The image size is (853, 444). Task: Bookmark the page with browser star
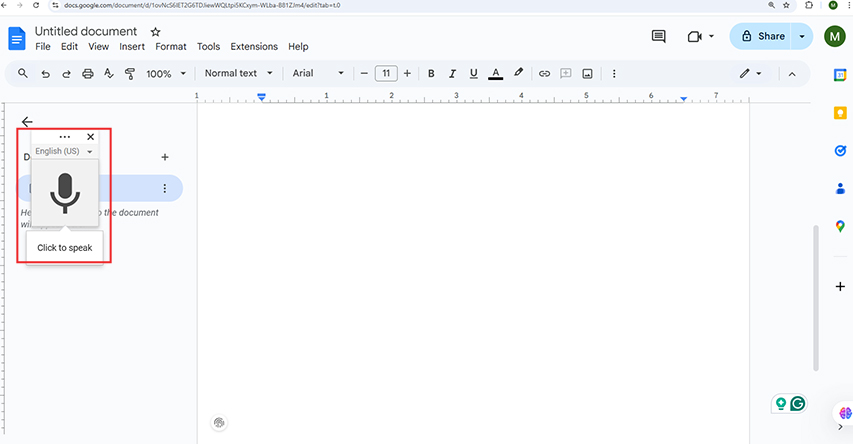pos(786,5)
